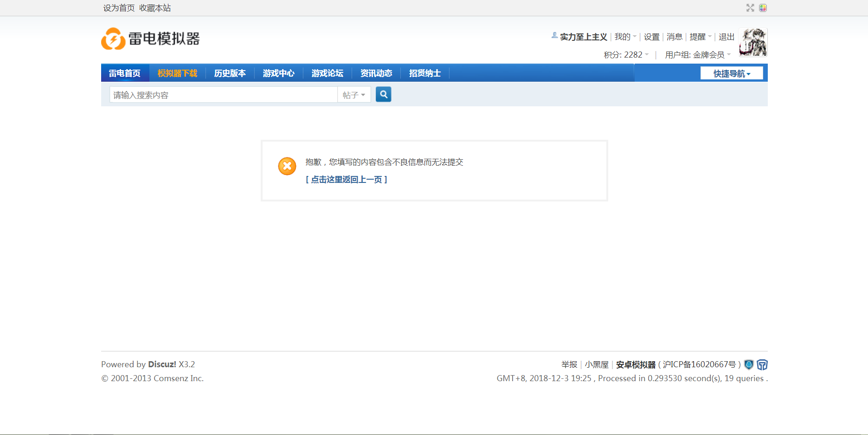This screenshot has height=435, width=868.
Task: Click the footer badge right of the shield
Action: pos(762,364)
